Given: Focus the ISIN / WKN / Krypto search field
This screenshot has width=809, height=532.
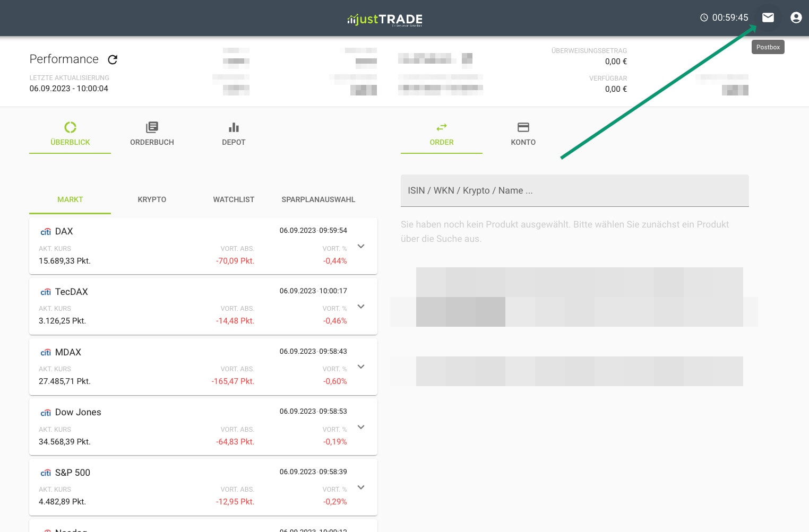Looking at the screenshot, I should click(x=575, y=190).
